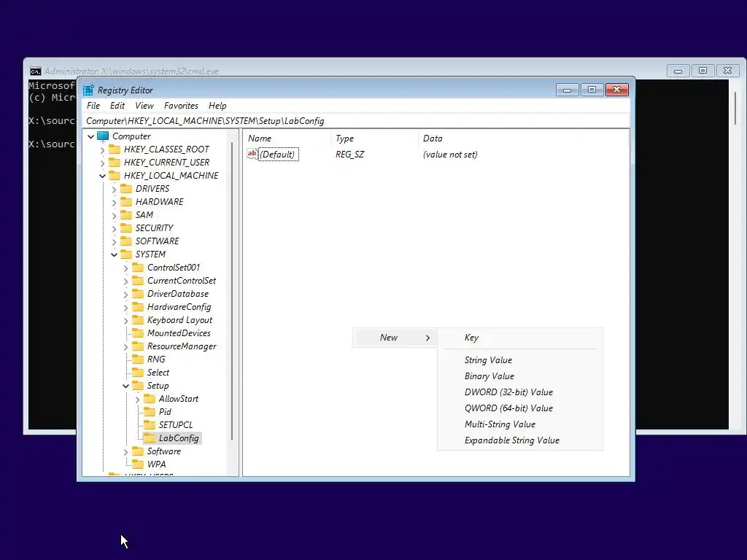
Task: Click the tree pane vertical scrollbar
Action: click(x=232, y=290)
